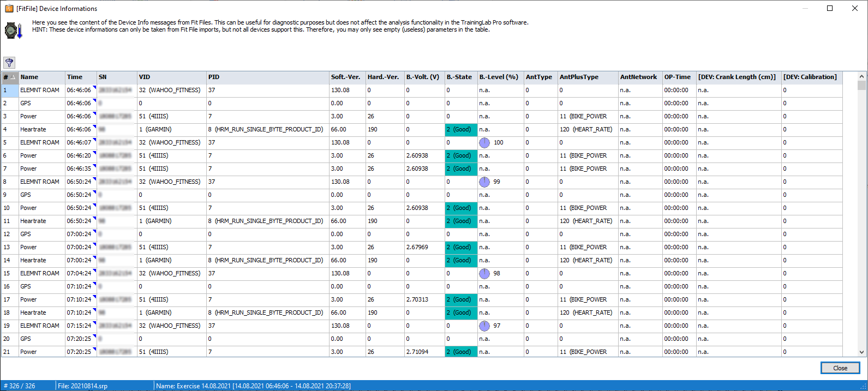The height and width of the screenshot is (391, 868).
Task: Click battery level pie icon showing 100
Action: point(484,142)
